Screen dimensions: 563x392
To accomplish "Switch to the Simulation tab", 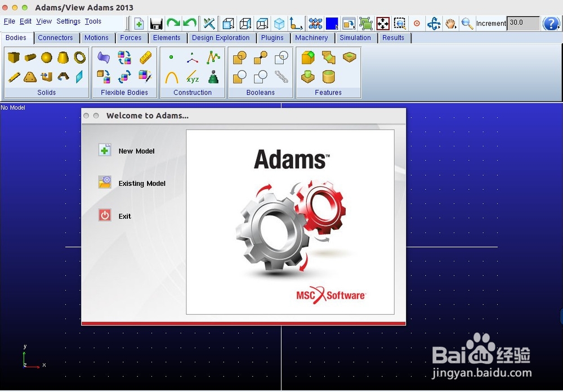I will pos(355,38).
